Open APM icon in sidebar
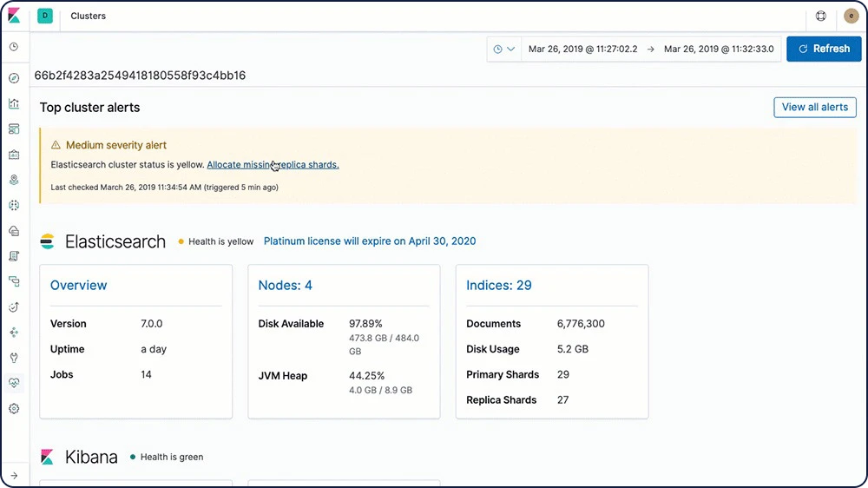This screenshot has height=488, width=868. (x=14, y=281)
